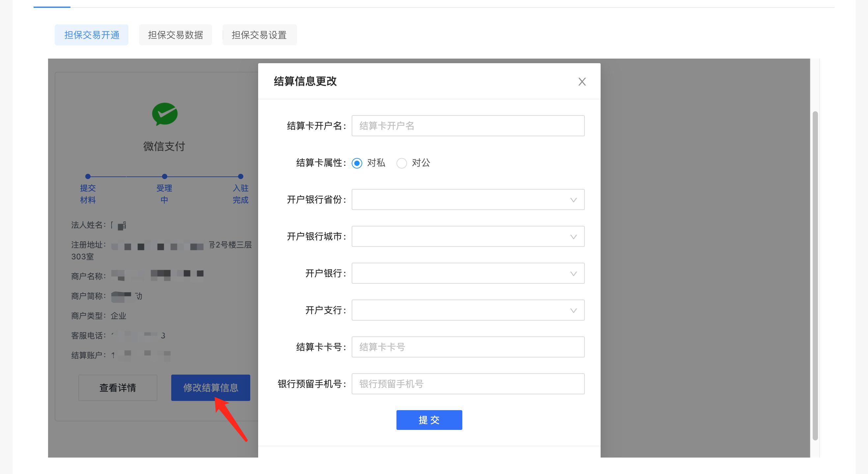Click the 法人姓名 label
Viewport: 868px width, 474px height.
click(x=88, y=225)
